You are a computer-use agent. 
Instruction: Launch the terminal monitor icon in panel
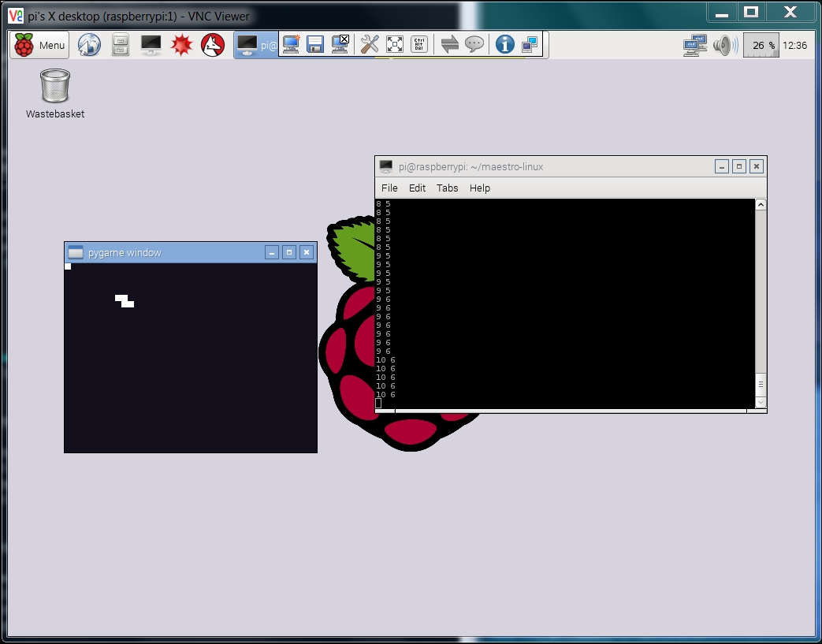coord(151,45)
